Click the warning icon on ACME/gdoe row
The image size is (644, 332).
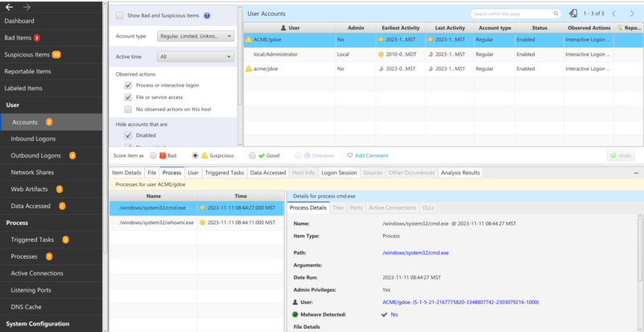[x=249, y=39]
